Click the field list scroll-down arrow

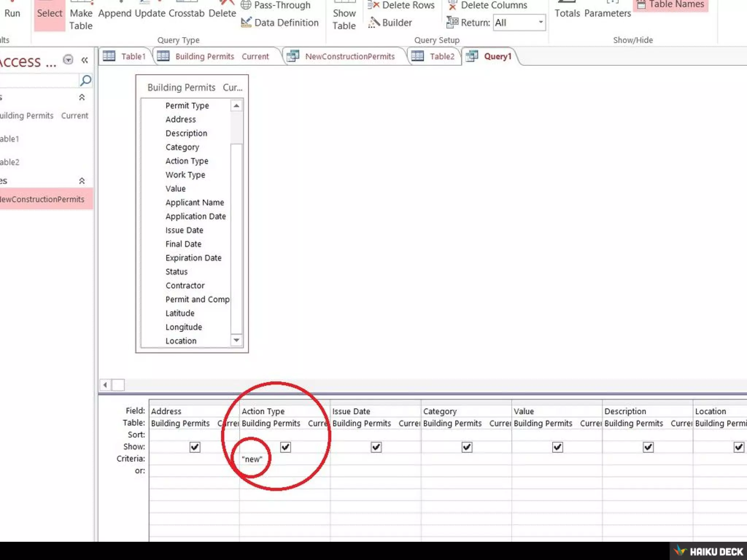236,340
